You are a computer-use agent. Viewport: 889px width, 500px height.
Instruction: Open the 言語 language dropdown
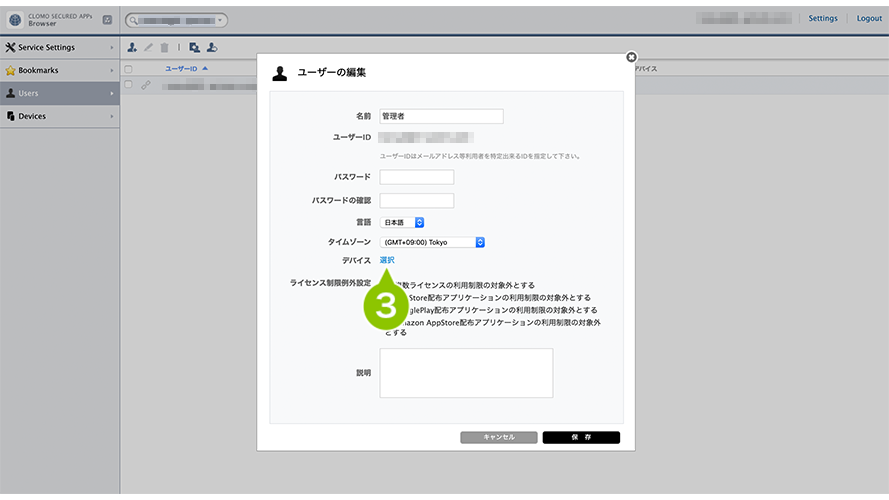[404, 222]
